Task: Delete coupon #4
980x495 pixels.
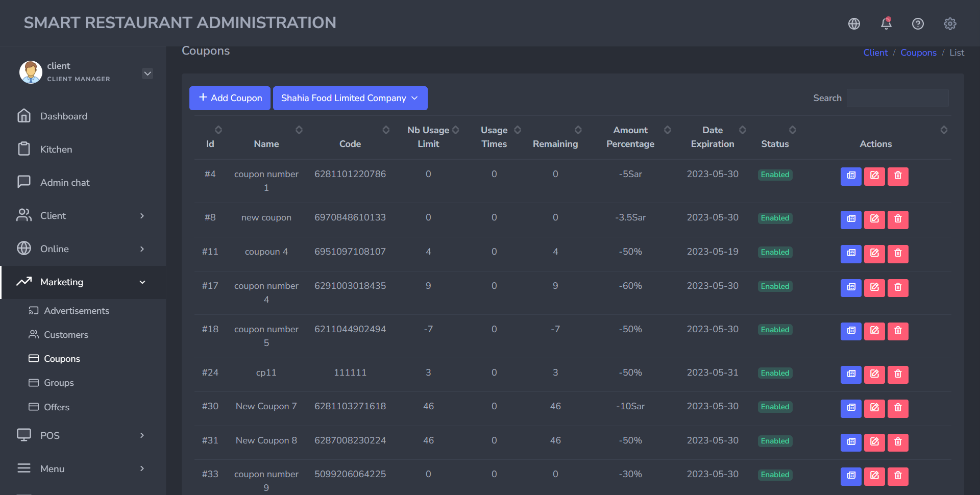Action: (x=898, y=176)
